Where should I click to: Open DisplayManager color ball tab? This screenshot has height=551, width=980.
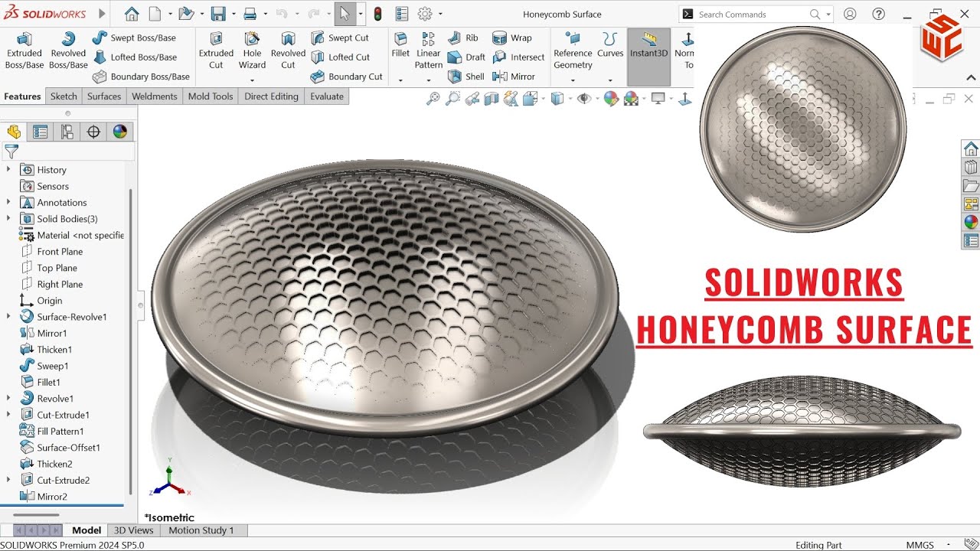coord(119,132)
